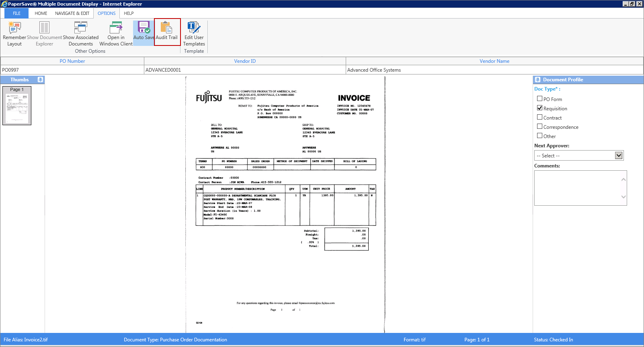Open Show Document Explorer
Image resolution: width=644 pixels, height=347 pixels.
(44, 34)
